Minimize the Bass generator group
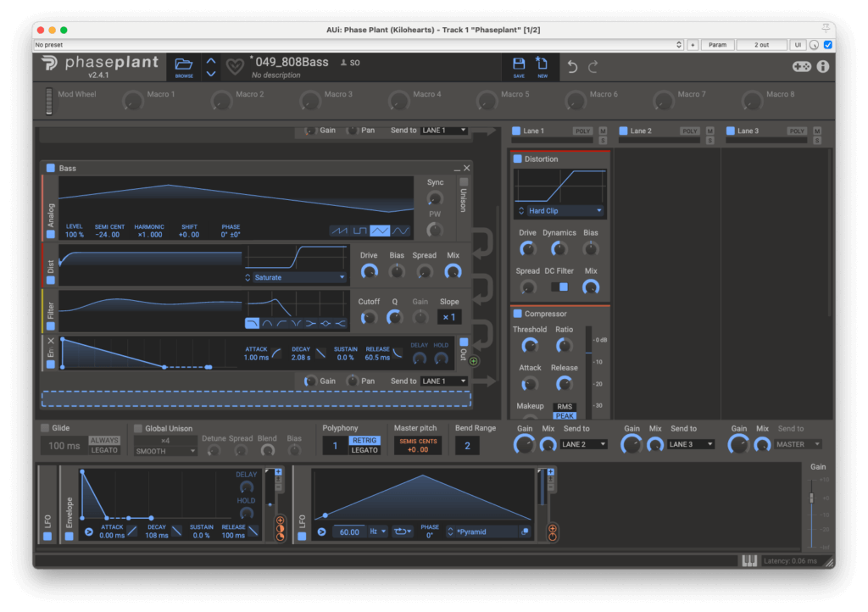868x612 pixels. click(x=457, y=168)
